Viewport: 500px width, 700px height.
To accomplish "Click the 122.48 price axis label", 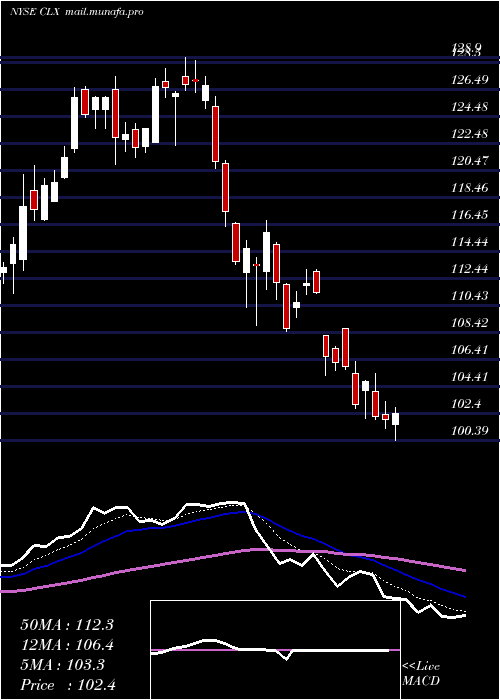I will (x=469, y=133).
